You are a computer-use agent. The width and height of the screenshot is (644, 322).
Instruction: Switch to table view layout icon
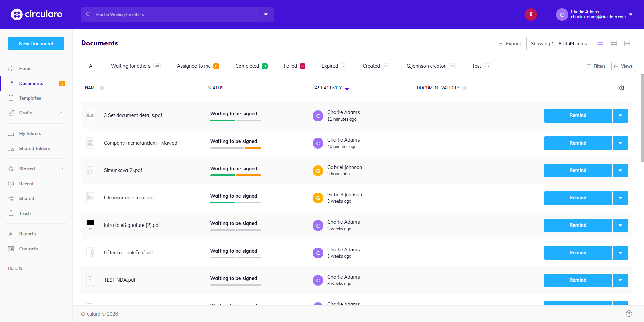[614, 44]
